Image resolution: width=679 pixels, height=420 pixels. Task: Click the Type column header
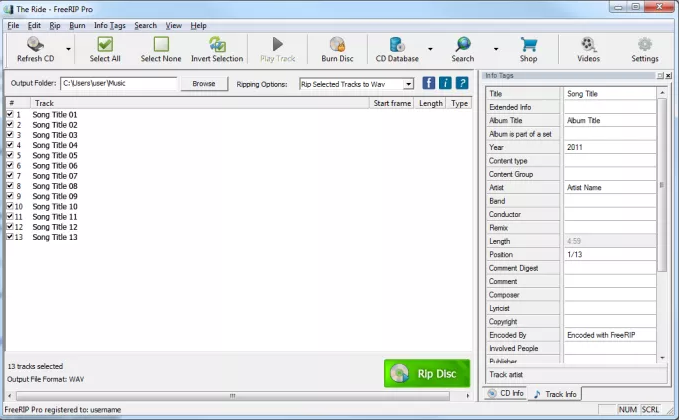(459, 103)
